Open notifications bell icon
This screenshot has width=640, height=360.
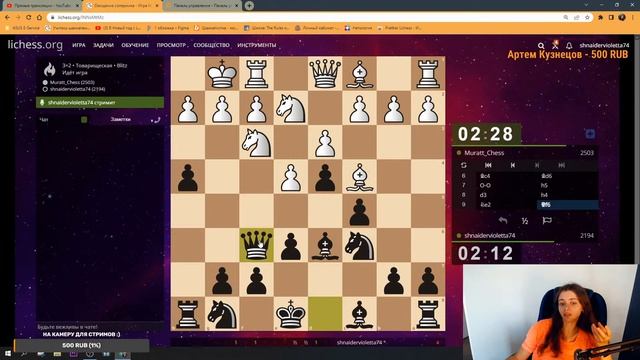tap(569, 45)
